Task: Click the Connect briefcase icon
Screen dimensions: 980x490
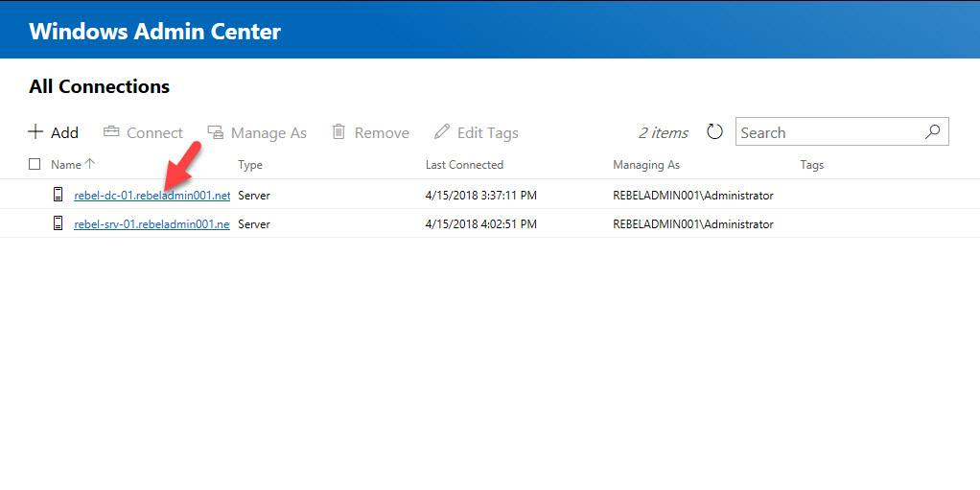Action: pyautogui.click(x=111, y=132)
